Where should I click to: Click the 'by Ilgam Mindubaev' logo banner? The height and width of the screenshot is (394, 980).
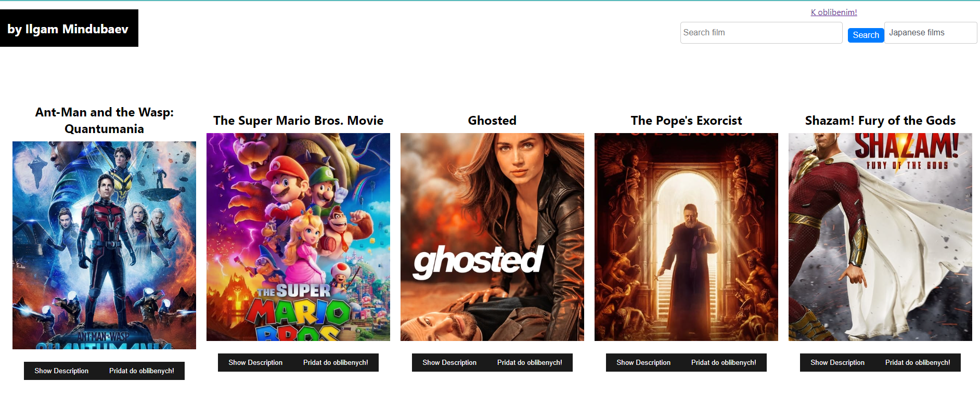[x=69, y=28]
